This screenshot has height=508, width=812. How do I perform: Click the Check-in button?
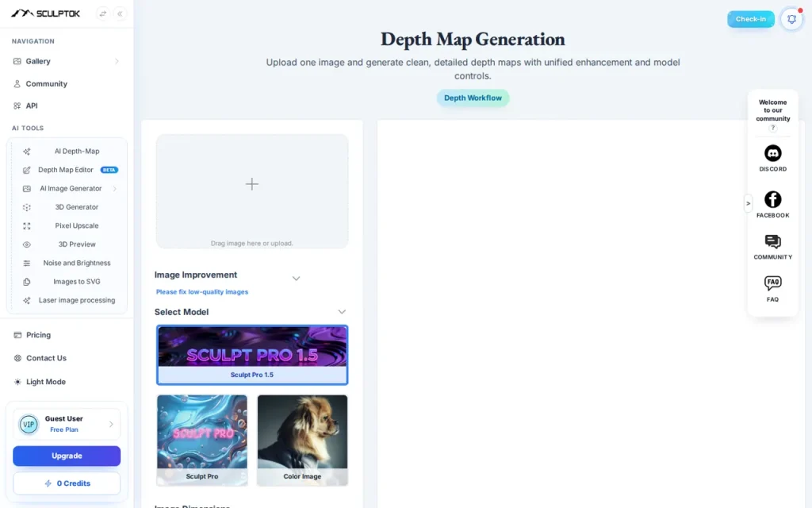(x=751, y=19)
